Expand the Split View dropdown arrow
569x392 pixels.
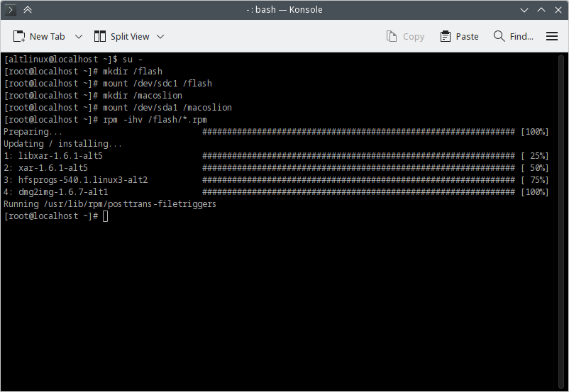(x=160, y=37)
